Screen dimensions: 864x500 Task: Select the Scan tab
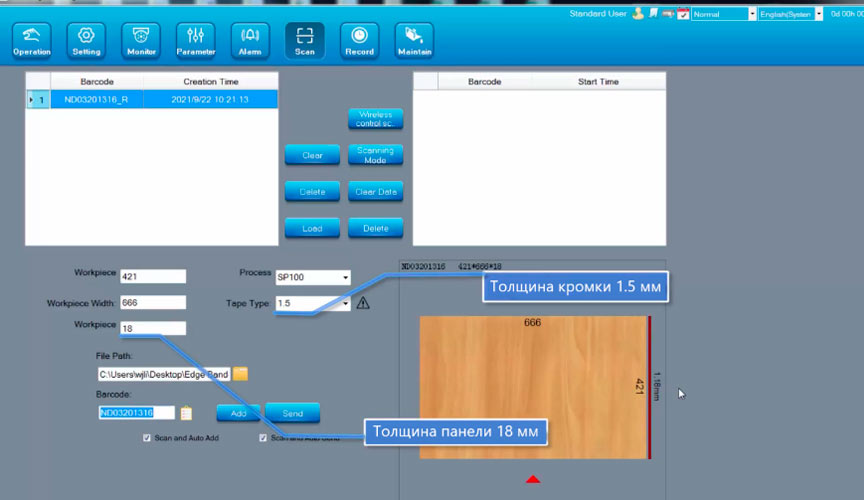pyautogui.click(x=304, y=40)
